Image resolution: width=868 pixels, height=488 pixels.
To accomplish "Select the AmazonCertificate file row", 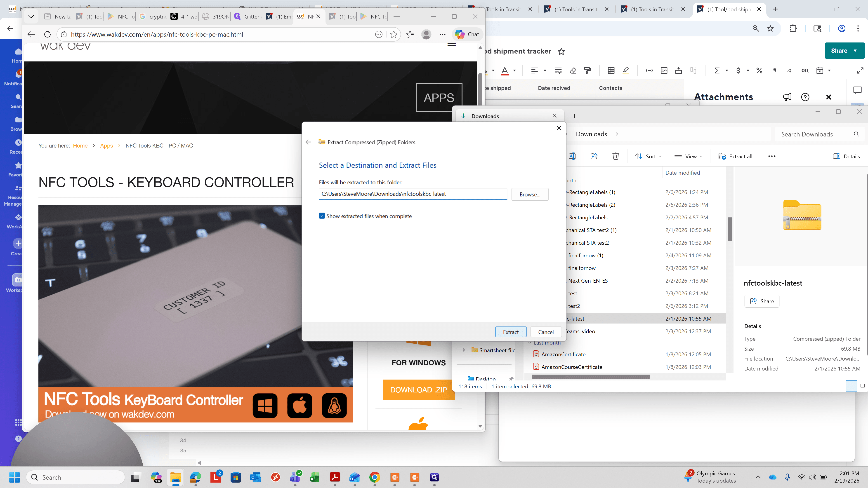I will click(625, 354).
